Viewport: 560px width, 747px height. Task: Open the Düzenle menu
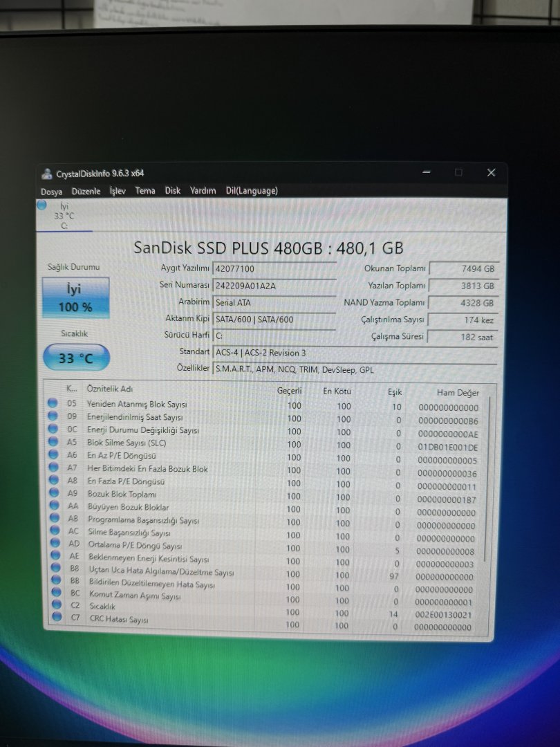coord(86,191)
